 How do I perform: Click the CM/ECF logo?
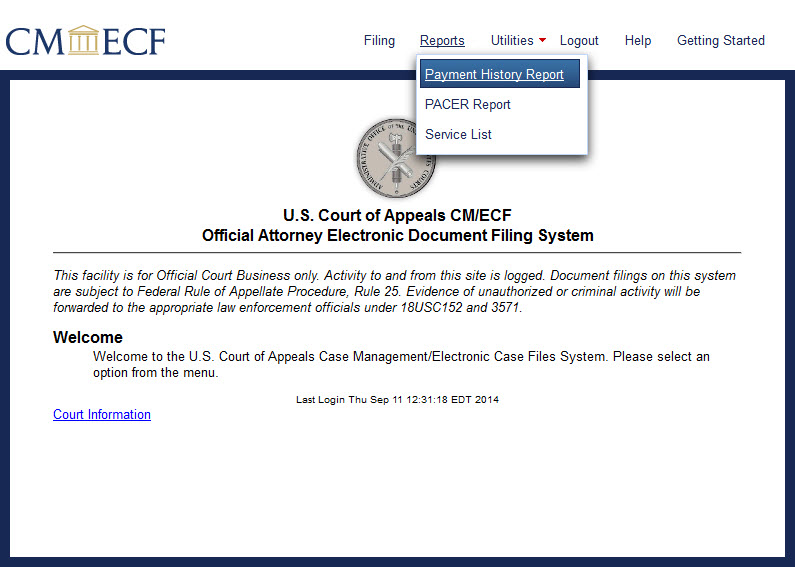(85, 41)
